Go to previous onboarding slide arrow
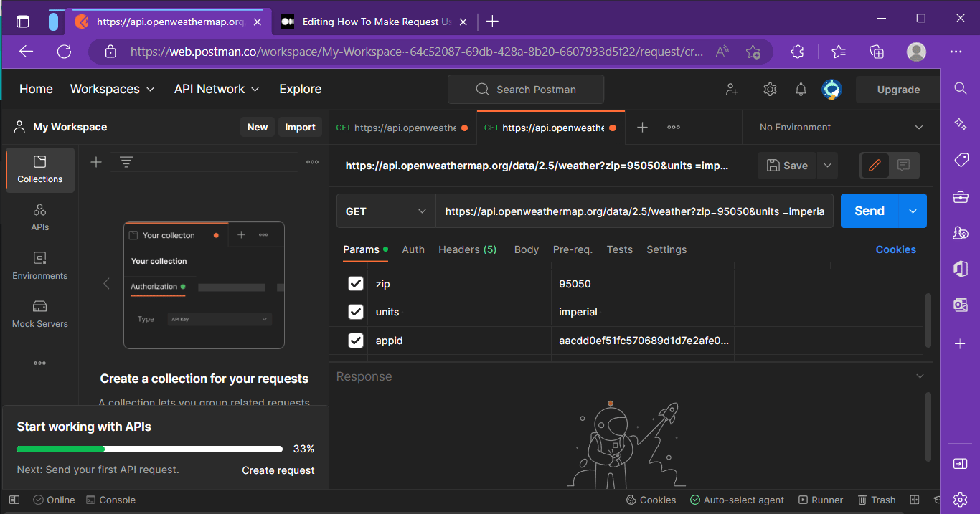The height and width of the screenshot is (514, 980). point(106,283)
